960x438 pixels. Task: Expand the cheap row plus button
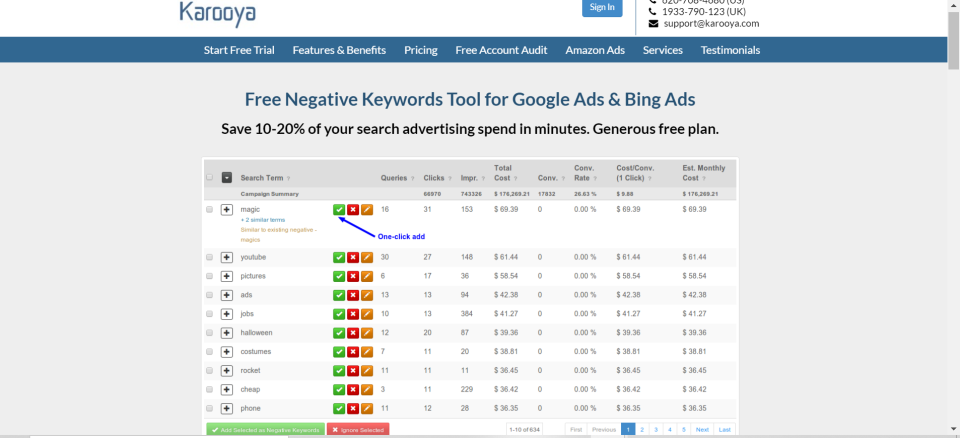tap(227, 390)
